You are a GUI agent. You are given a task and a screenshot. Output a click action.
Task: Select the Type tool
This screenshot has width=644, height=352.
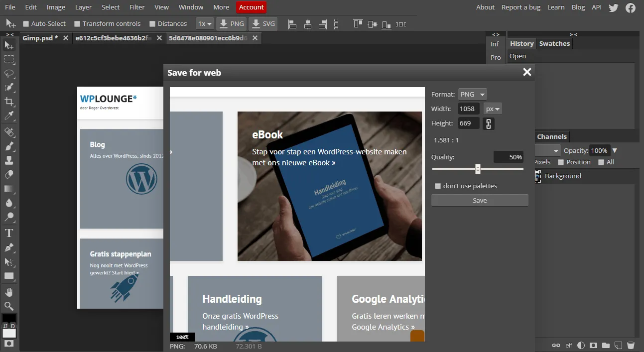(9, 233)
